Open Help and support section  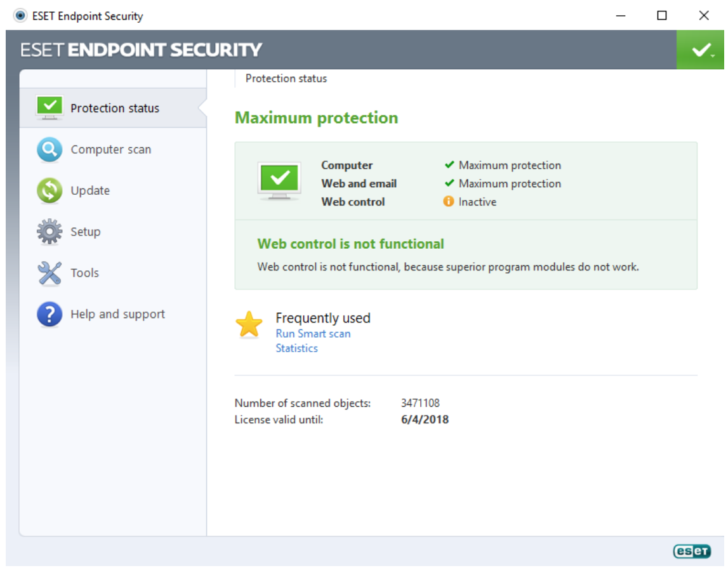click(113, 314)
